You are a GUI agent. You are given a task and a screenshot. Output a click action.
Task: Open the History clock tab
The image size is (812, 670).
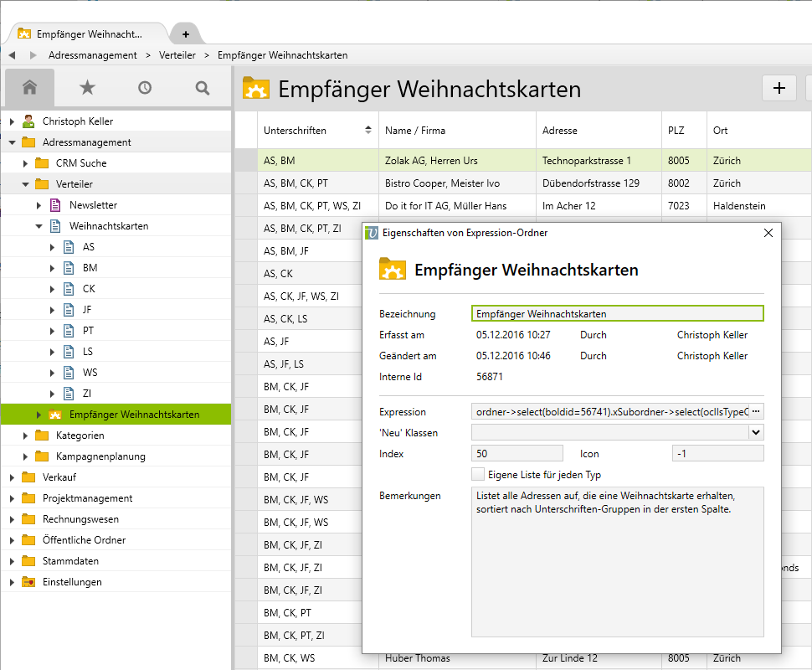pos(145,87)
